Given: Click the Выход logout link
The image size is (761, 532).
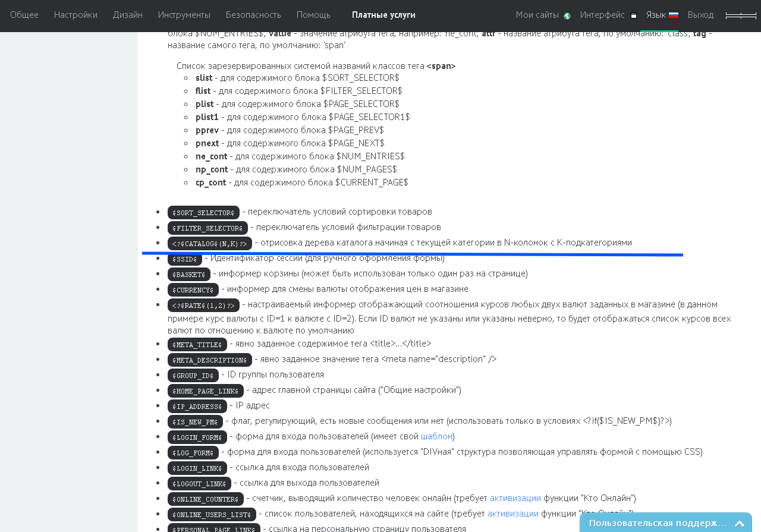Looking at the screenshot, I should 700,15.
